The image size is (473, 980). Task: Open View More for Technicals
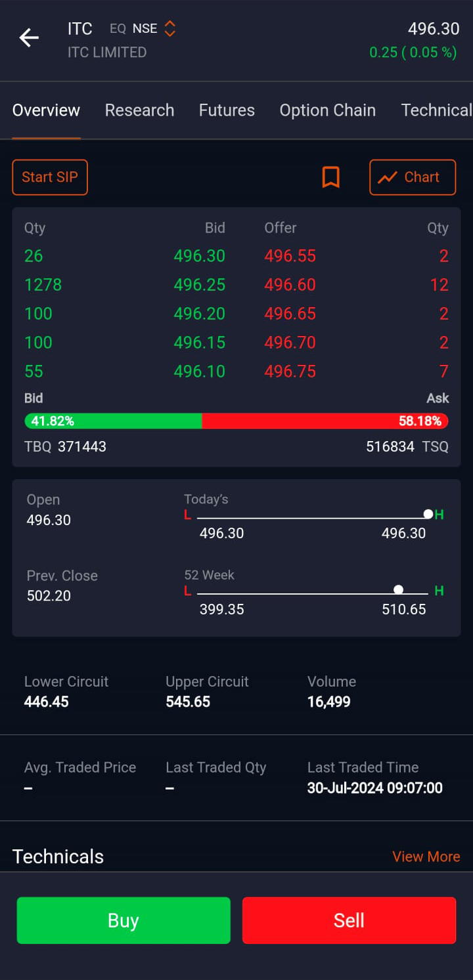(x=426, y=857)
